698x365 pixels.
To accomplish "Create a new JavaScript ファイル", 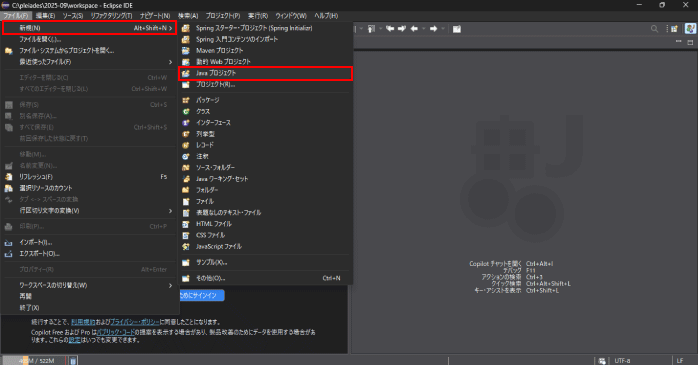I will [265, 246].
